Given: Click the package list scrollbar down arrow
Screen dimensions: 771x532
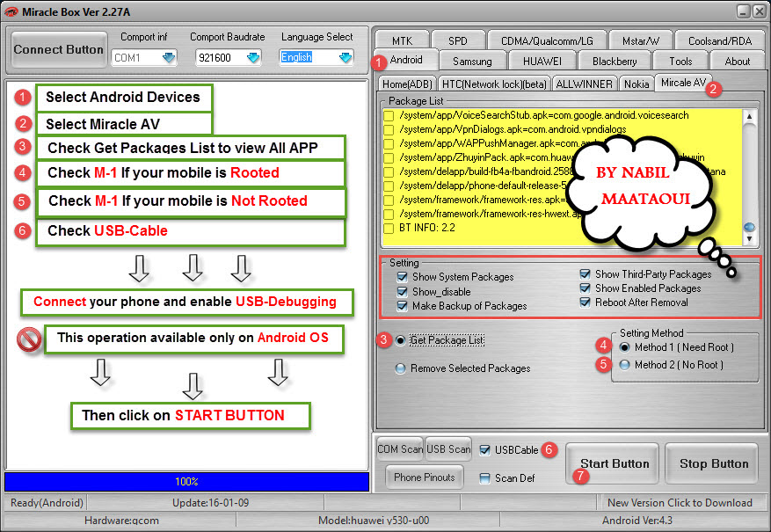Looking at the screenshot, I should [749, 239].
